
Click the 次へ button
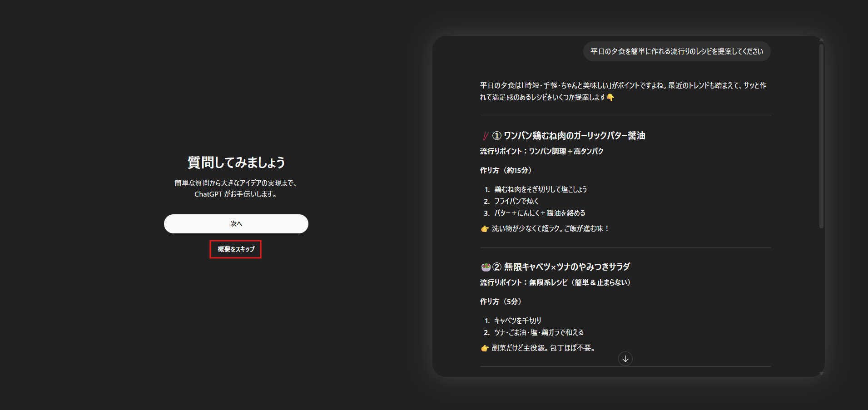pyautogui.click(x=236, y=224)
